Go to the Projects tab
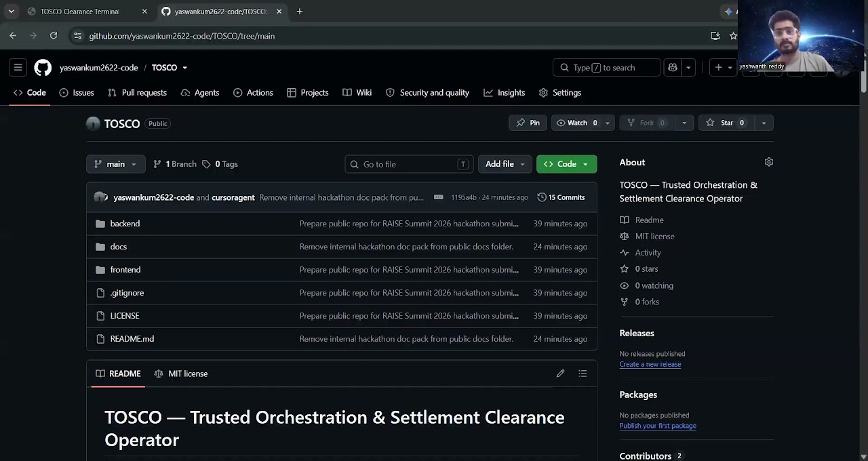Screen dimensions: 868x461 [307, 92]
